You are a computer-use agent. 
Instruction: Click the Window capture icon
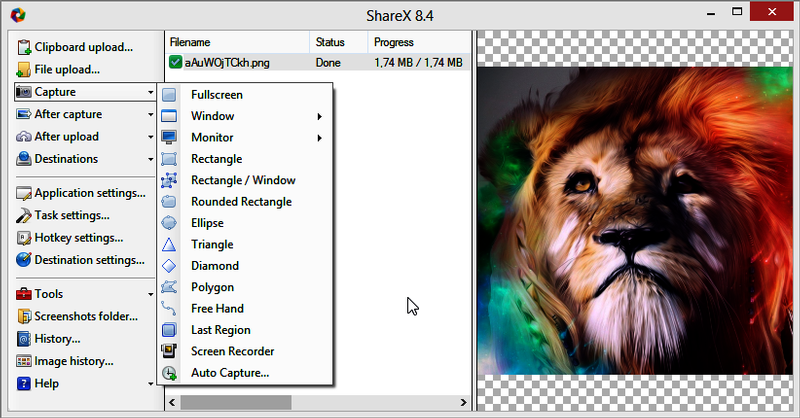click(x=169, y=116)
